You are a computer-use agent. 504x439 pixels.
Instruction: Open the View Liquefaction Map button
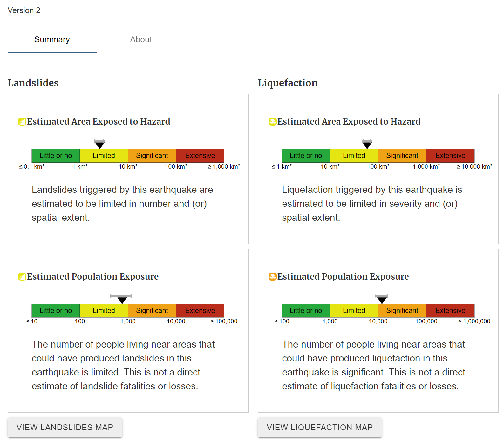tap(320, 427)
